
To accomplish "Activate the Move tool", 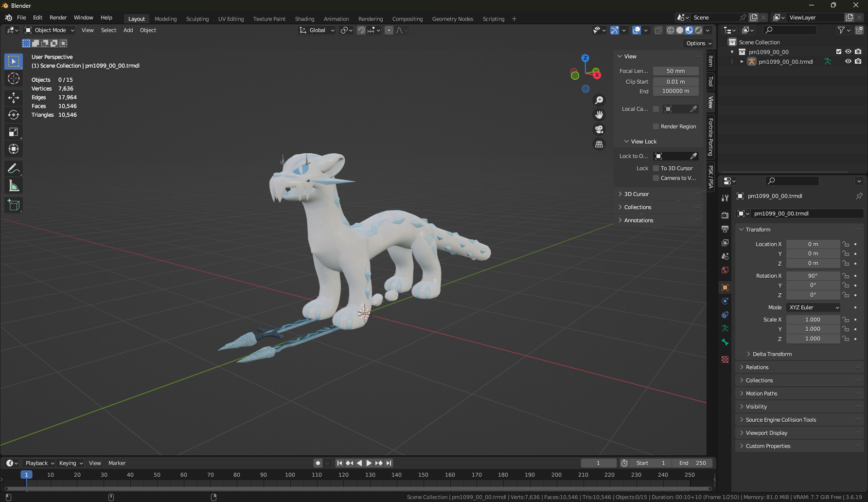I will click(x=14, y=98).
